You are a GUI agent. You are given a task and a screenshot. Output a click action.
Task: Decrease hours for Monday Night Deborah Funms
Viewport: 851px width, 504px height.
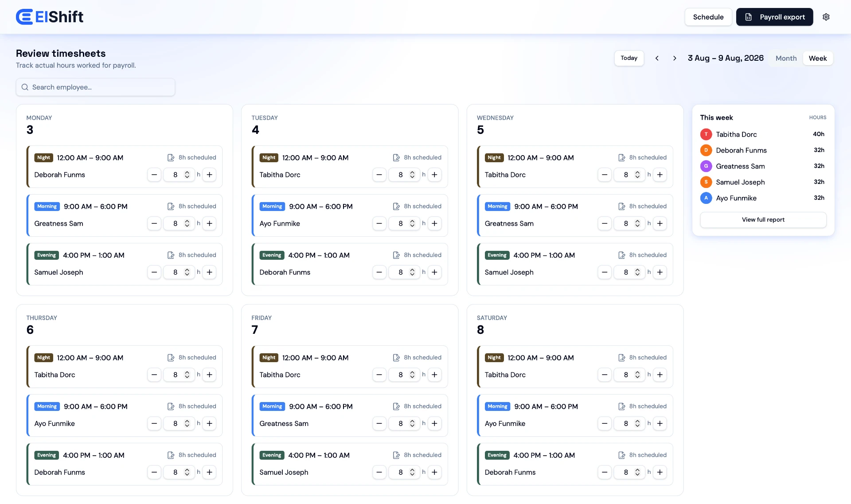click(154, 175)
